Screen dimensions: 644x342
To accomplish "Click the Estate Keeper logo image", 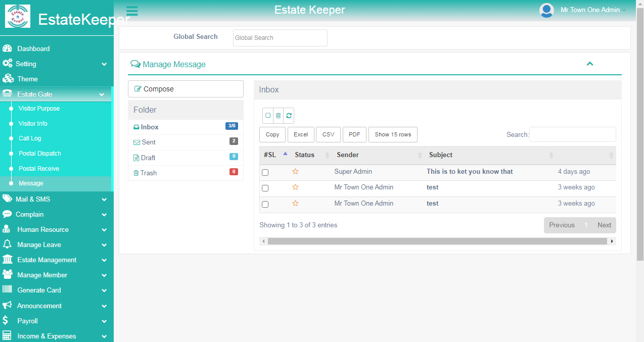I will click(18, 16).
